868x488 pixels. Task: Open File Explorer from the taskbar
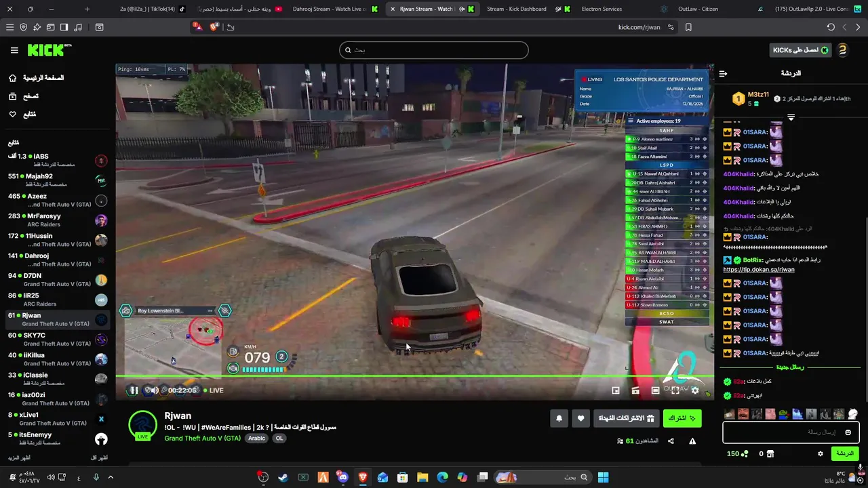tap(422, 477)
